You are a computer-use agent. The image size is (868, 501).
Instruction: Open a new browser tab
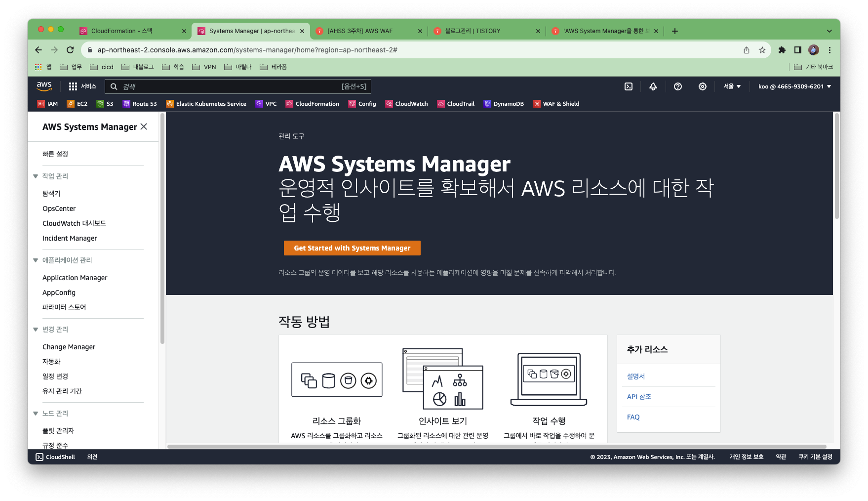click(675, 31)
